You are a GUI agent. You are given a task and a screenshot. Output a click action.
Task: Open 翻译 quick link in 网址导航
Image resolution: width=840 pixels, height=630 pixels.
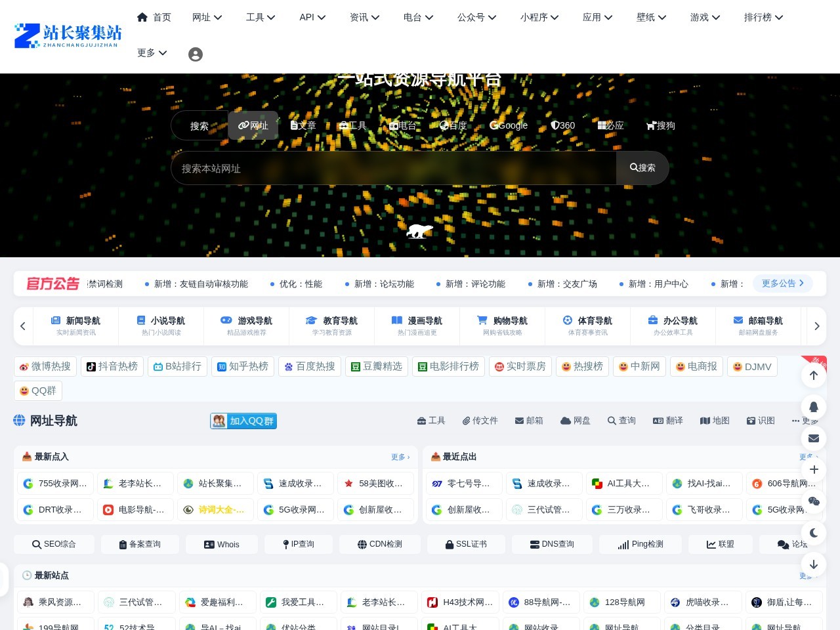(x=668, y=421)
